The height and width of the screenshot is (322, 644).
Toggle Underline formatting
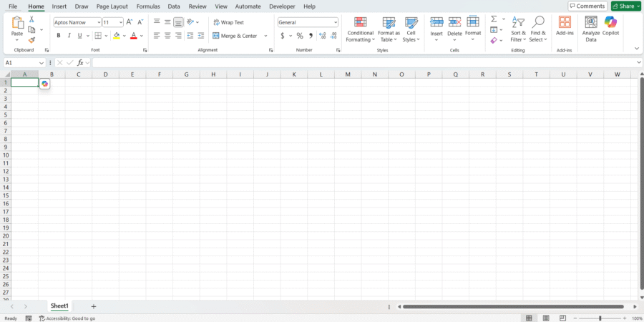[79, 36]
